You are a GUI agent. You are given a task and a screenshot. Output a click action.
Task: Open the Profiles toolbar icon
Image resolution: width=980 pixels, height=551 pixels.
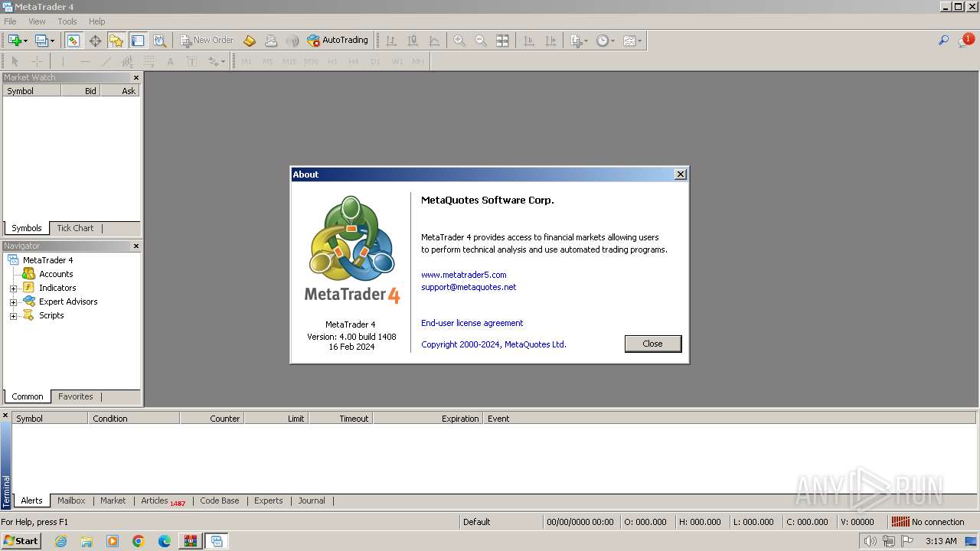point(41,41)
